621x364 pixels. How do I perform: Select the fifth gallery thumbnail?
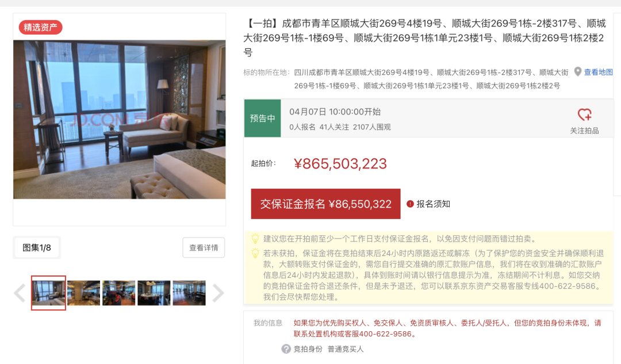click(x=189, y=293)
